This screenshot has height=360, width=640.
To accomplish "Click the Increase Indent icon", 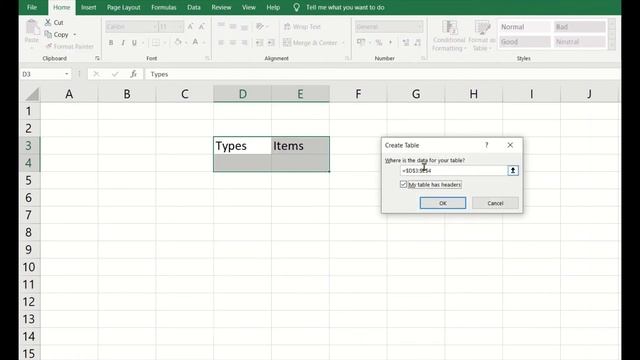I will click(271, 42).
